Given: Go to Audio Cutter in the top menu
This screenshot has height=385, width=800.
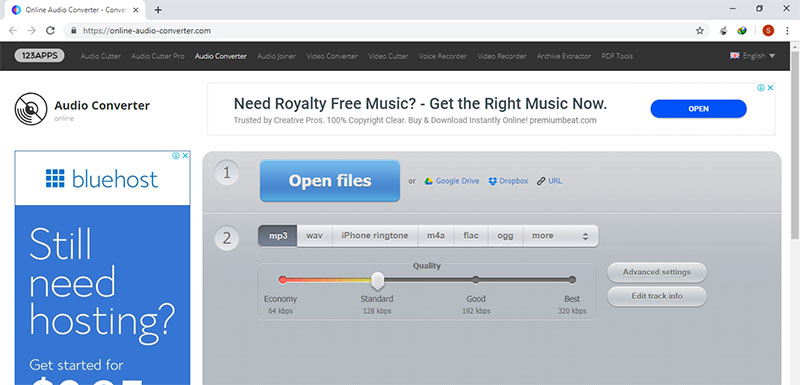Looking at the screenshot, I should click(101, 56).
